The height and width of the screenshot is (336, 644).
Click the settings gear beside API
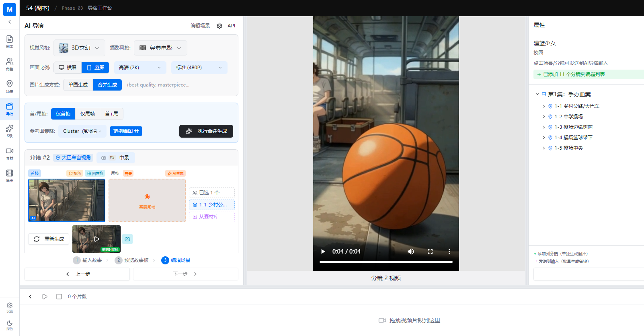click(219, 26)
